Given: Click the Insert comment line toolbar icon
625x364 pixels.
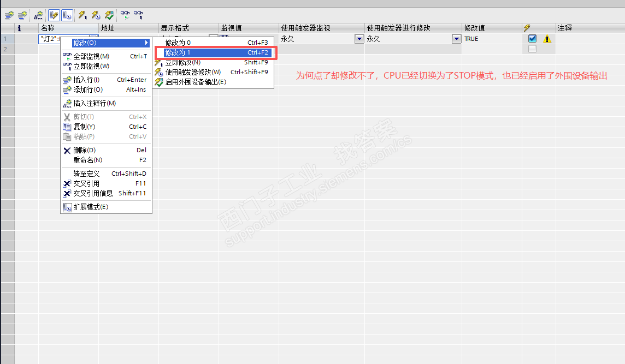Looking at the screenshot, I should click(x=38, y=15).
